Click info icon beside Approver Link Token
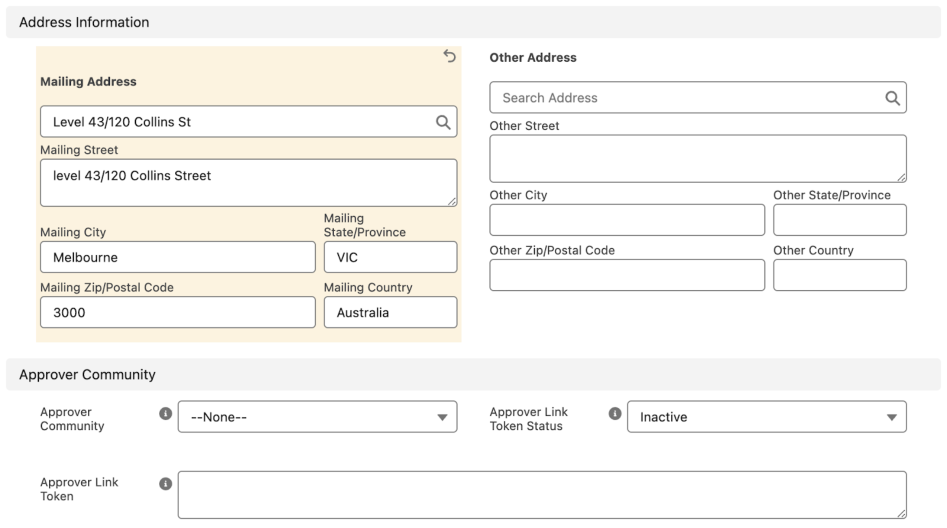947x528 pixels. 165,484
